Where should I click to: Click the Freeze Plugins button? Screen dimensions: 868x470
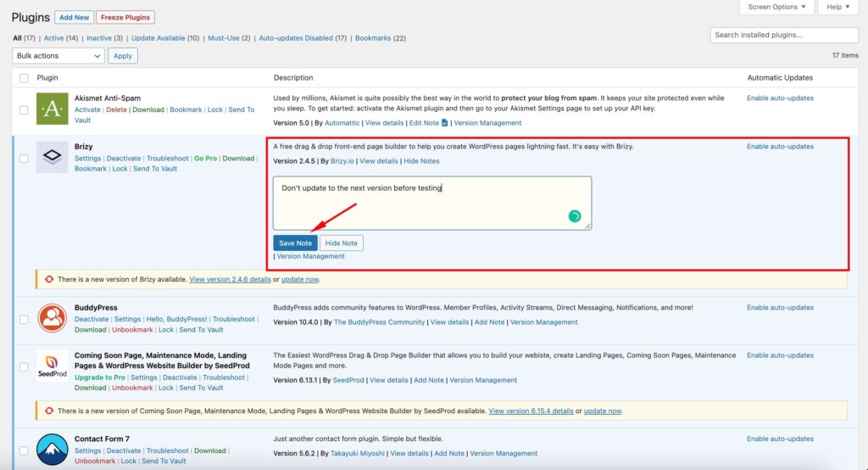125,17
